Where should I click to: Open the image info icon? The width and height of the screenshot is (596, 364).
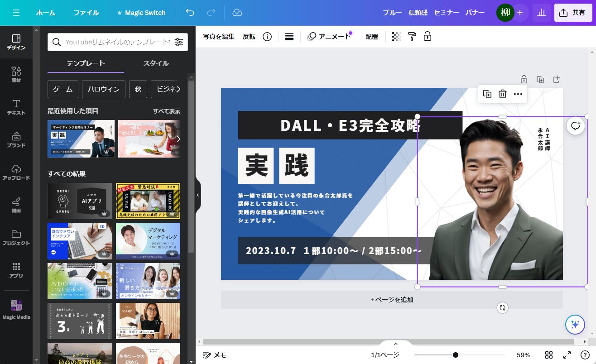click(267, 37)
